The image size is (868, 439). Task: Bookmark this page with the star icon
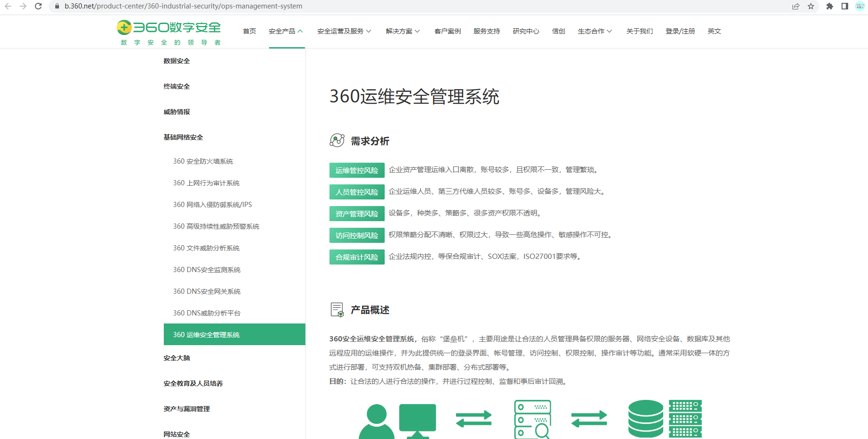click(x=811, y=6)
